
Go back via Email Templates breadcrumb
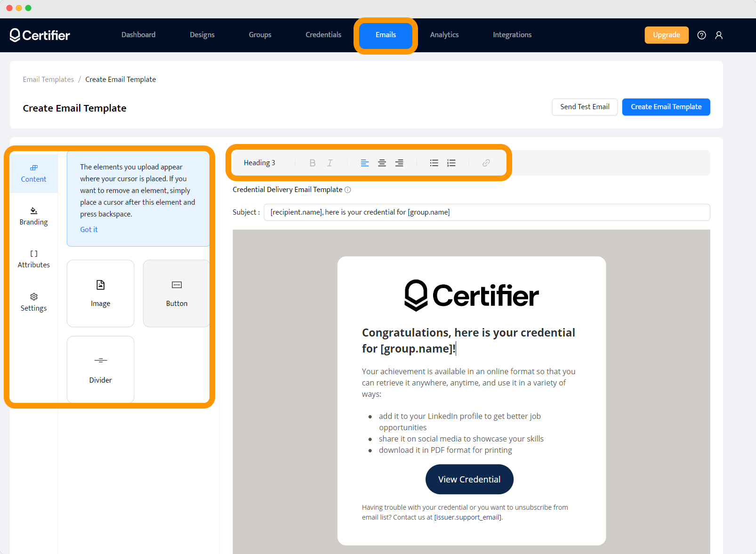[48, 80]
